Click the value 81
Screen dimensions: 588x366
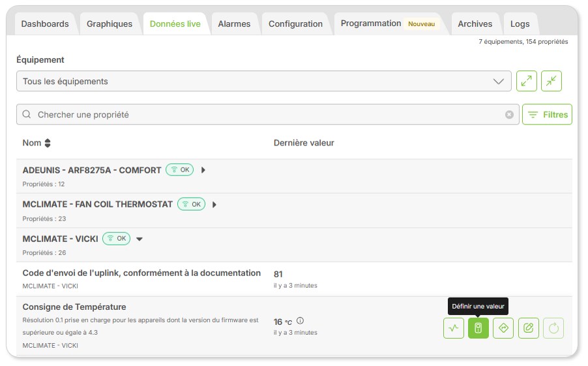278,274
